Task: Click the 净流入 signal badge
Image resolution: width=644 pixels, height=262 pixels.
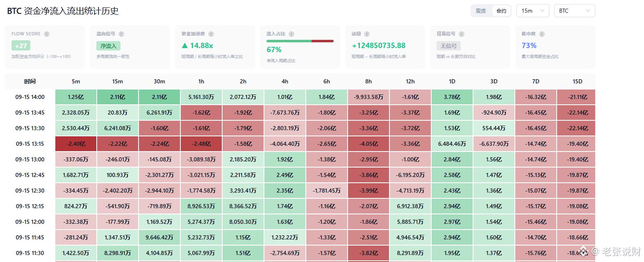Action: (x=109, y=46)
